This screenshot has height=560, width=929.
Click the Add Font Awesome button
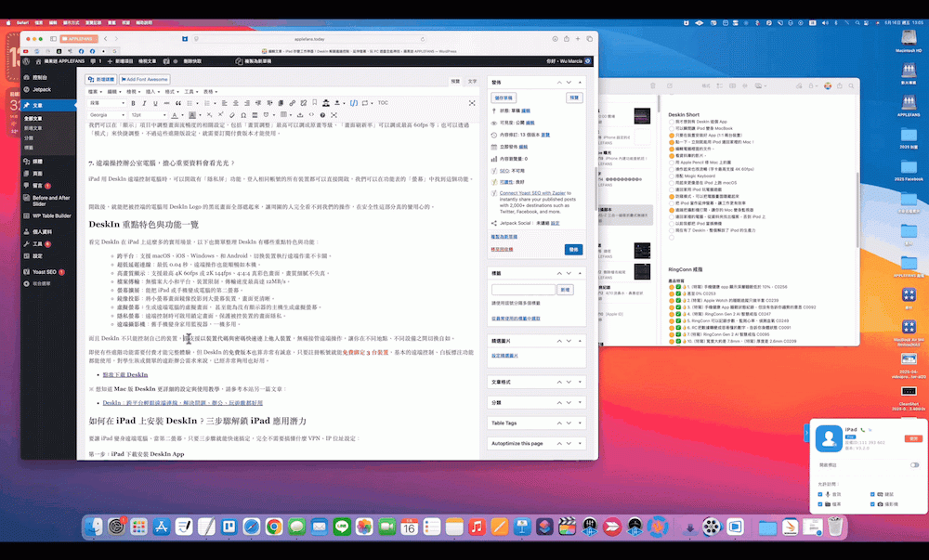pyautogui.click(x=146, y=80)
